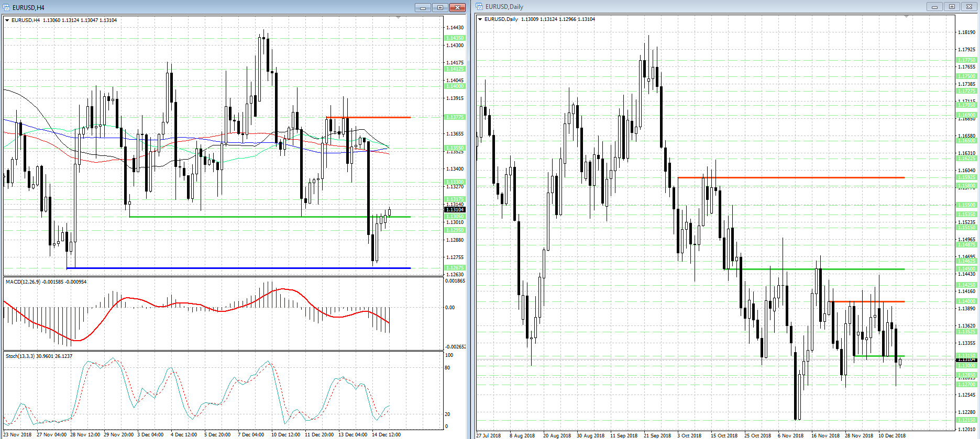This screenshot has height=439, width=980.
Task: Click the 27 Jul 2018 date on Daily axis
Action: [489, 436]
